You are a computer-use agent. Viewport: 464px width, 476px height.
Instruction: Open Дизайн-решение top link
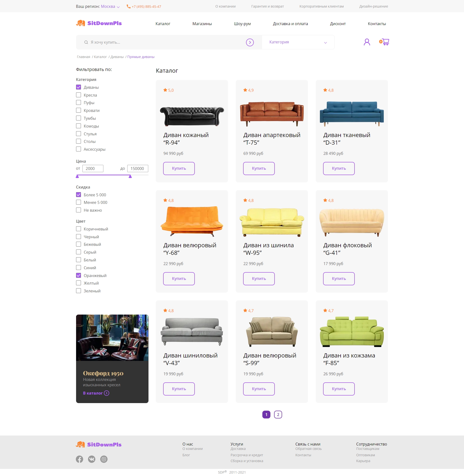pos(374,6)
